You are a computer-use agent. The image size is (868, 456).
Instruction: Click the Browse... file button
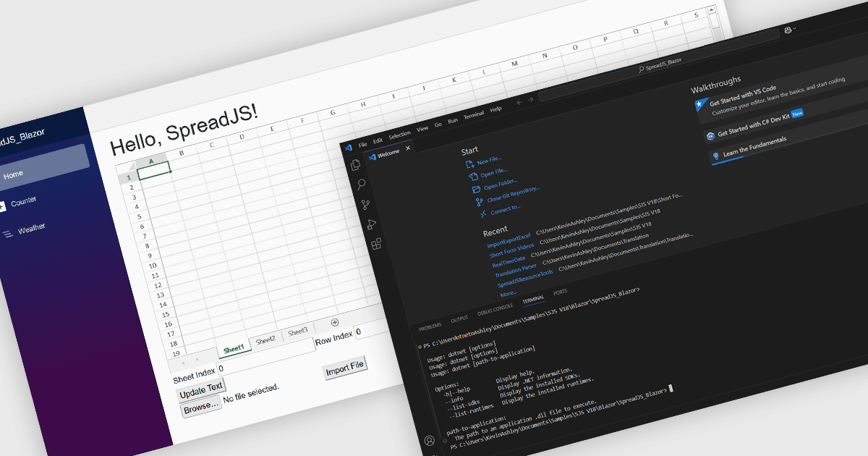pyautogui.click(x=200, y=408)
